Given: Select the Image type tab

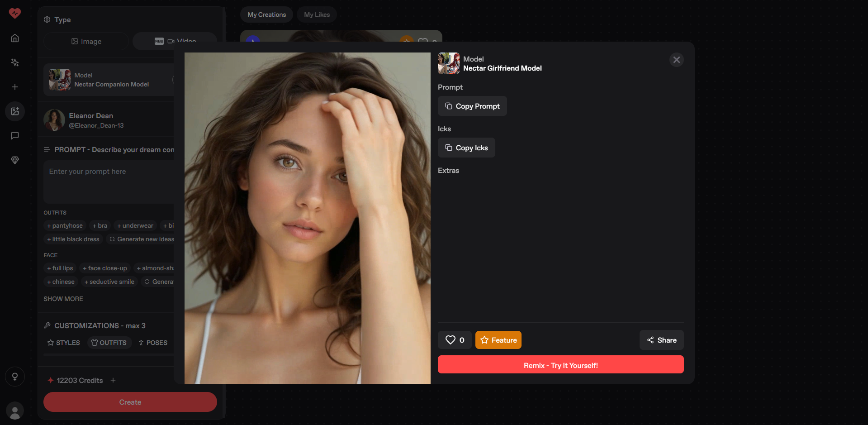Looking at the screenshot, I should pos(86,41).
